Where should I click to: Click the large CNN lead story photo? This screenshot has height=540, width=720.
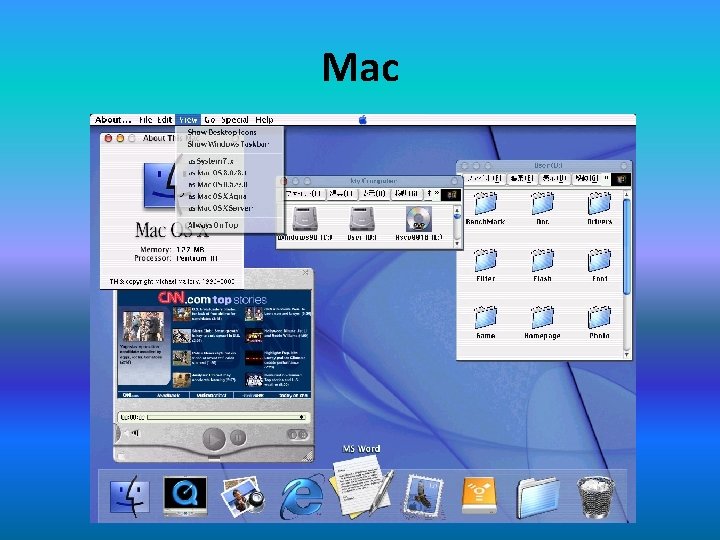pos(143,326)
